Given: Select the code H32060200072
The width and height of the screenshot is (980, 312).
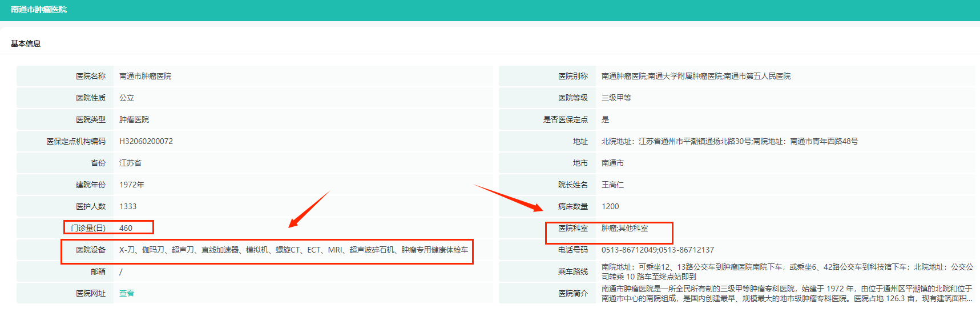Looking at the screenshot, I should pyautogui.click(x=146, y=141).
